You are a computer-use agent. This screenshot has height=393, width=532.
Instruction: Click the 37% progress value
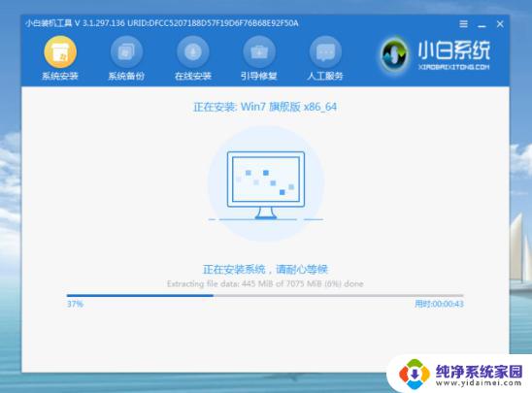tap(75, 304)
